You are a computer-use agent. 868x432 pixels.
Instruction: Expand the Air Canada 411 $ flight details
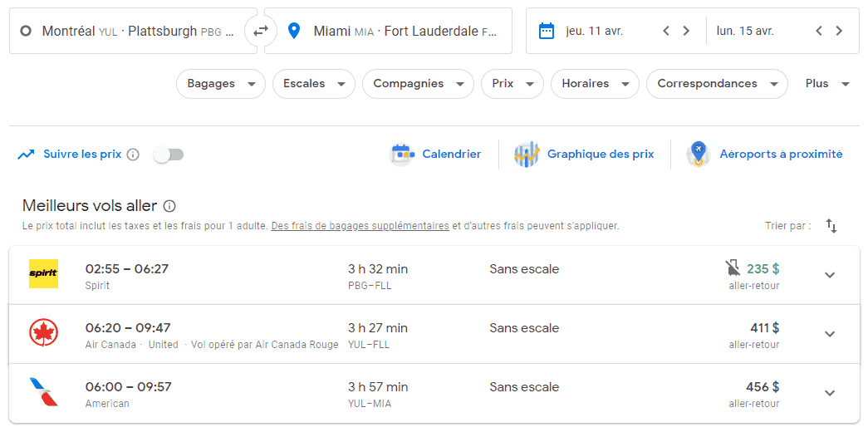tap(829, 334)
